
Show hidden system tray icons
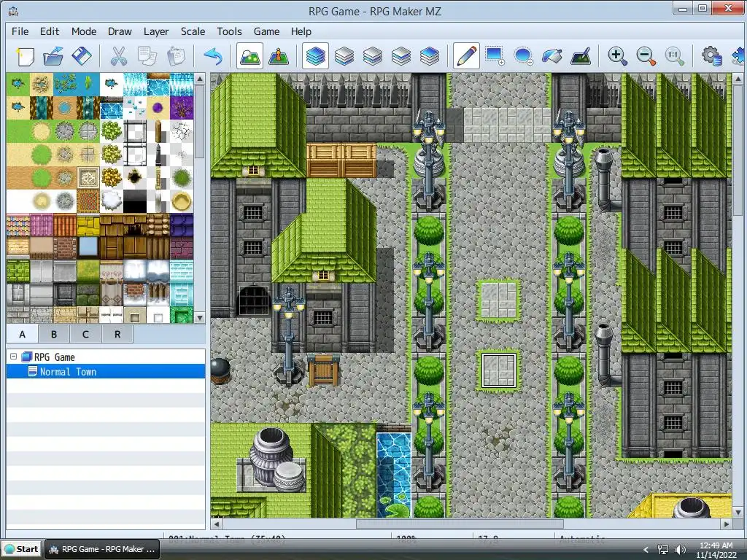pos(646,550)
